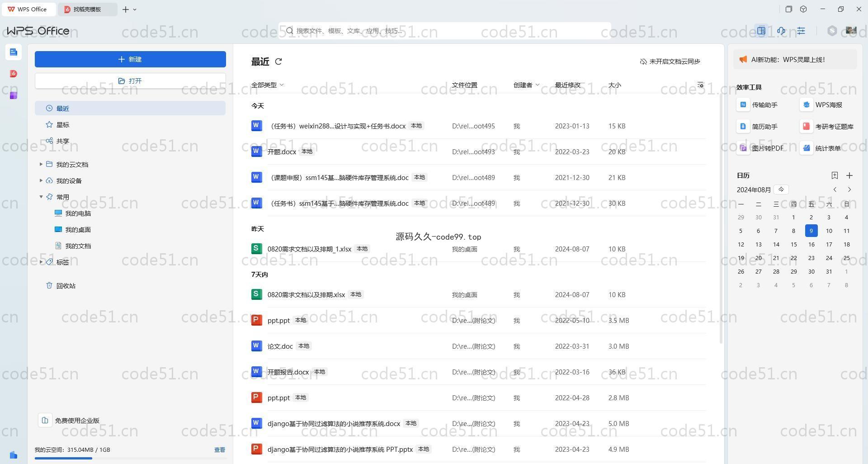Open 传输助手 tool
Viewport: 868px width, 464px height.
pyautogui.click(x=758, y=105)
